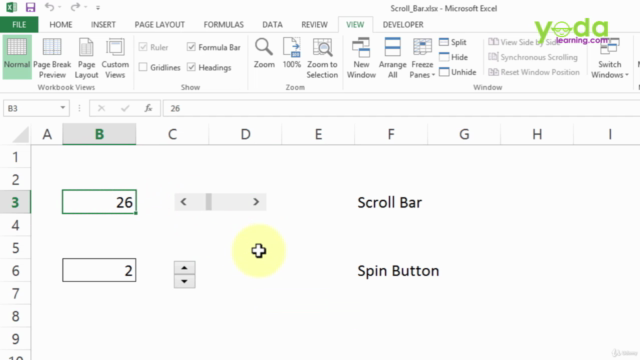The width and height of the screenshot is (640, 360).
Task: Click in the formula bar showing 26
Action: pos(401,108)
